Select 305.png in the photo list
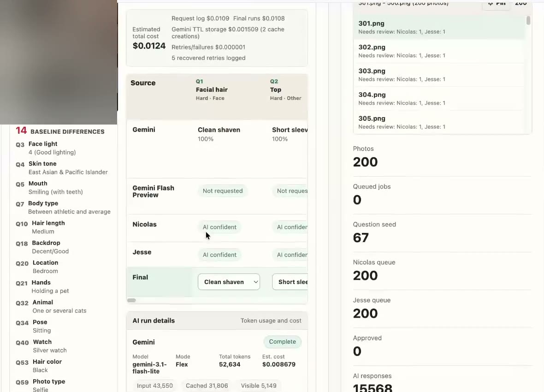 pos(439,122)
